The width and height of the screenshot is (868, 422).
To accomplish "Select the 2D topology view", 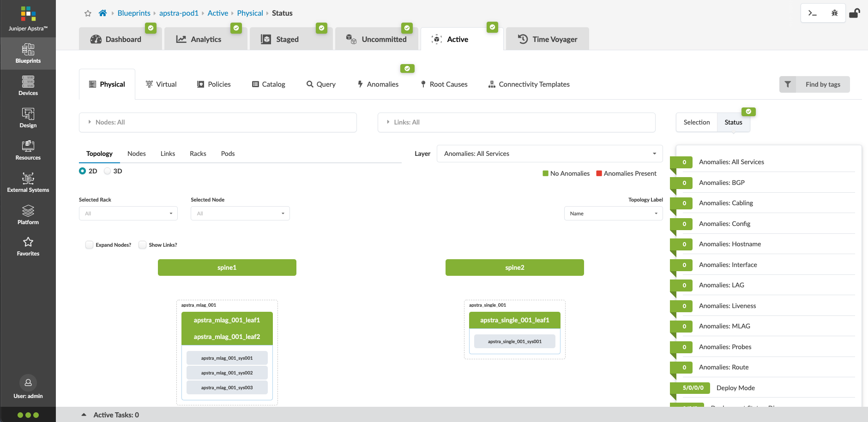I will coord(83,171).
